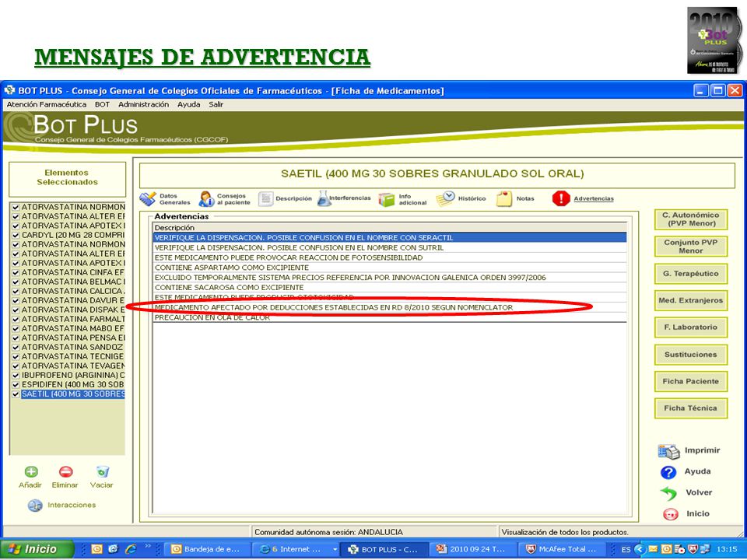
Task: Click the red Inicio icon
Action: pos(670,514)
